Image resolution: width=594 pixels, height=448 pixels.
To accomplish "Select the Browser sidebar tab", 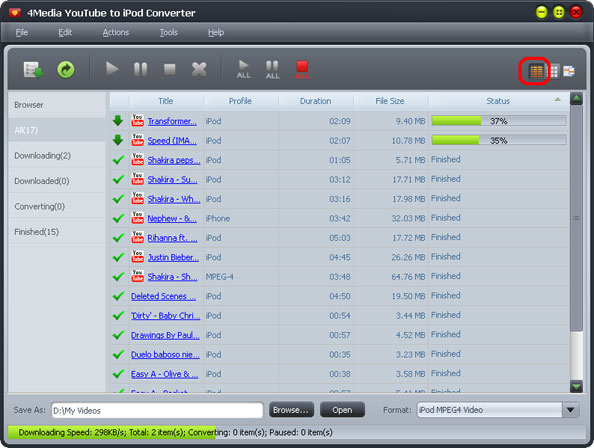I will [57, 105].
